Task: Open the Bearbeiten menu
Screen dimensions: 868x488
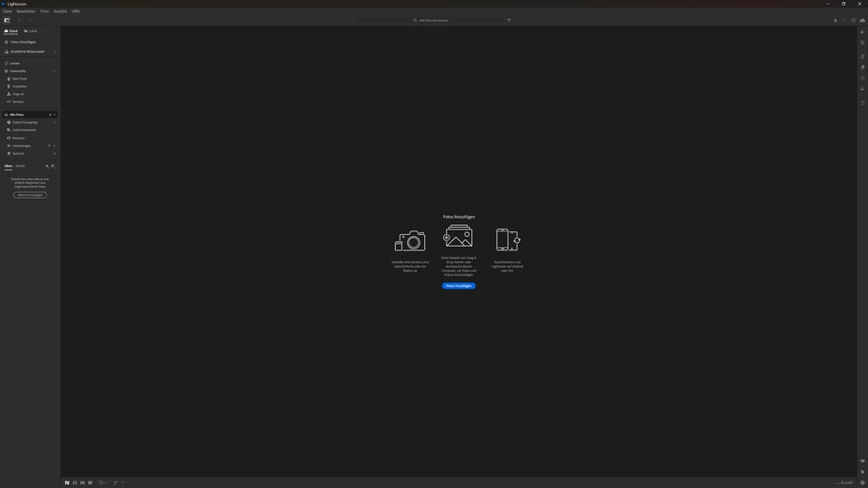Action: [26, 11]
